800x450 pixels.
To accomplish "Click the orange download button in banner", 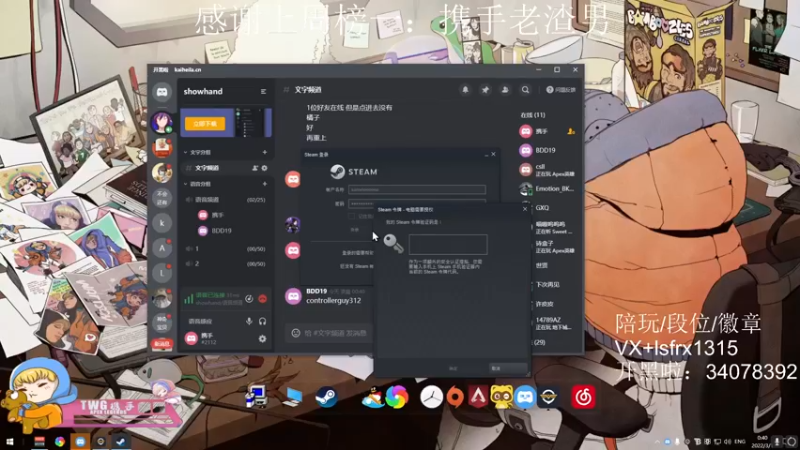I will pos(205,123).
